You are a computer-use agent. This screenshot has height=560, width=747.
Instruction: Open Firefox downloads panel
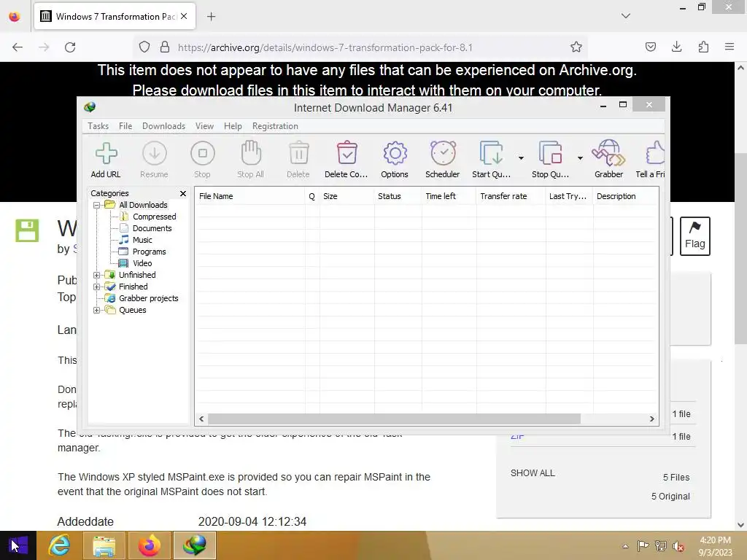tap(676, 47)
